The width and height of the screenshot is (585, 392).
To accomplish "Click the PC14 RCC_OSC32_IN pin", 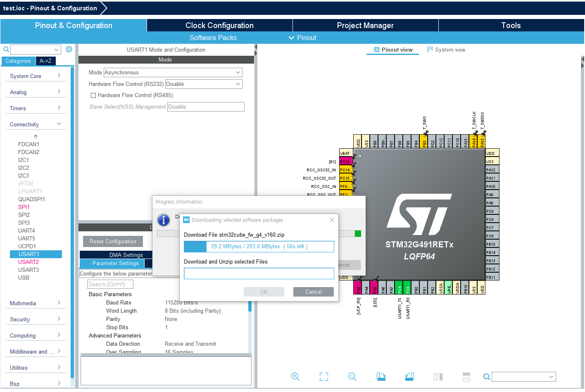I will tap(346, 170).
